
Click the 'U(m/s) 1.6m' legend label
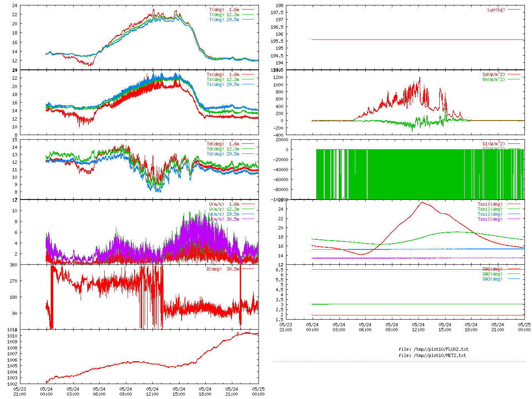[x=224, y=204]
